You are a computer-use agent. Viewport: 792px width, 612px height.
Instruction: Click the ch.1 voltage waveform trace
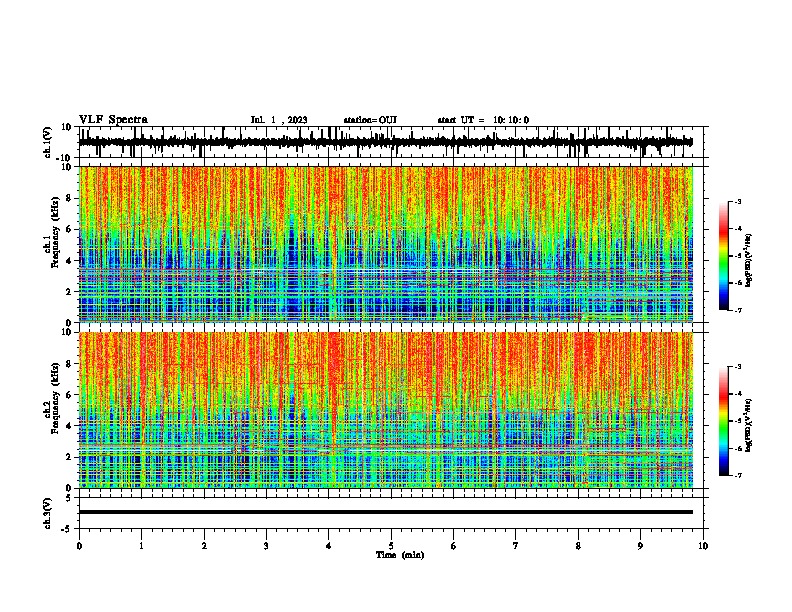point(386,142)
